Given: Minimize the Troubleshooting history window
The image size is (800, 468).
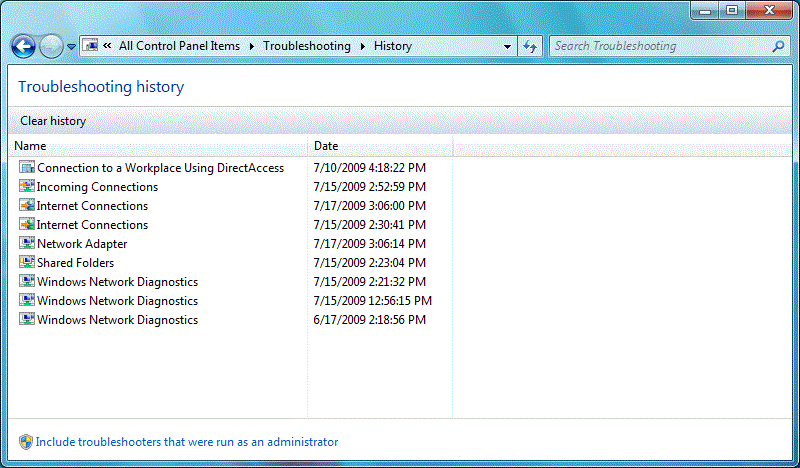Looking at the screenshot, I should pos(705,10).
